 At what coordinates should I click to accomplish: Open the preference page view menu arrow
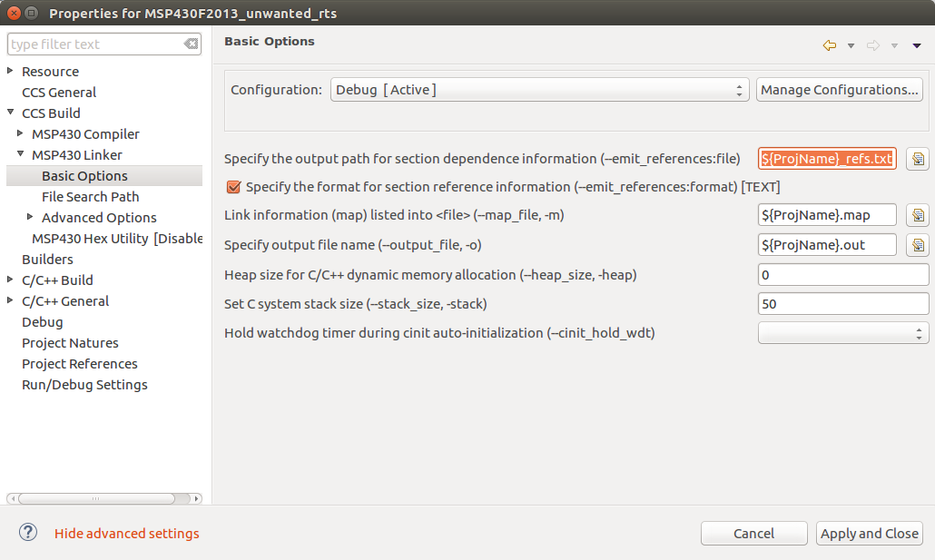point(917,45)
